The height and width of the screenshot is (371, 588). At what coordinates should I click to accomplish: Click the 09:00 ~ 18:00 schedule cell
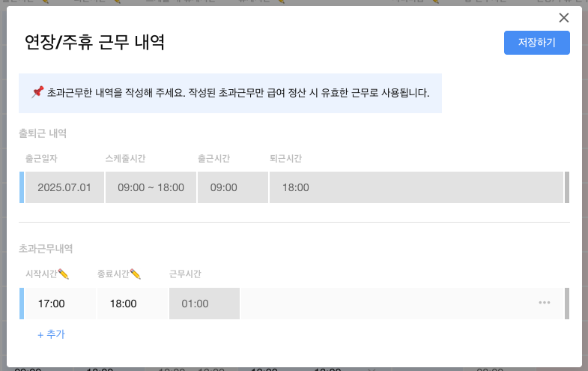(x=151, y=187)
